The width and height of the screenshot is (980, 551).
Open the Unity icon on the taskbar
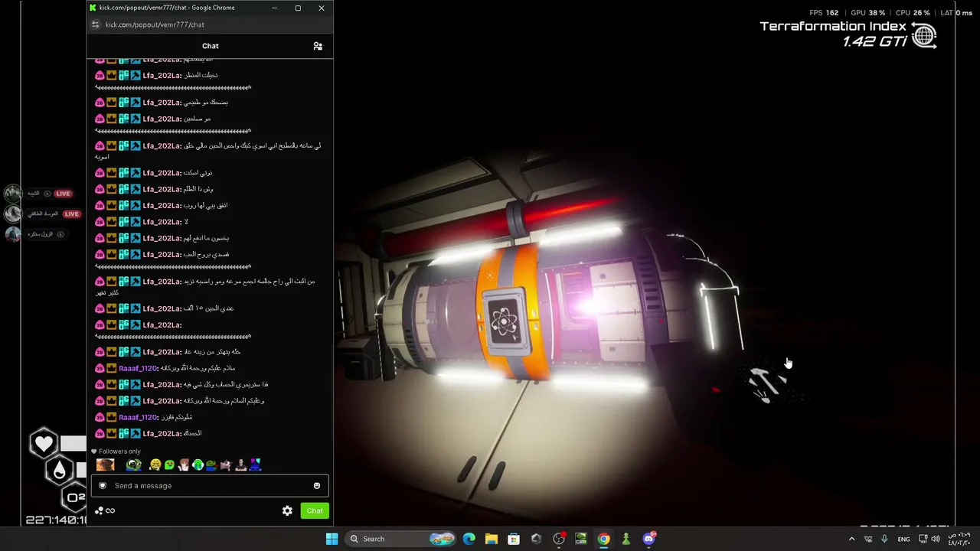(x=536, y=539)
